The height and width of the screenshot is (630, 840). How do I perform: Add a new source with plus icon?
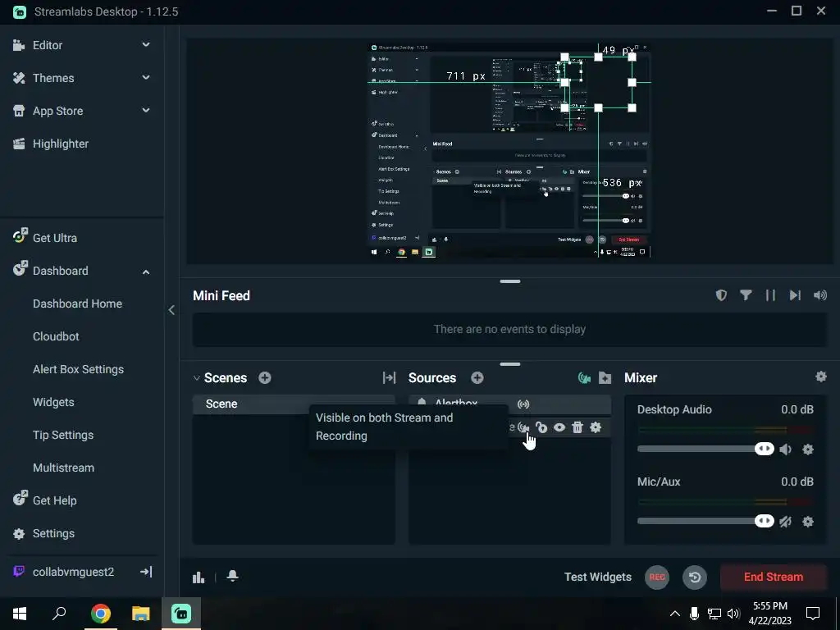pyautogui.click(x=477, y=377)
